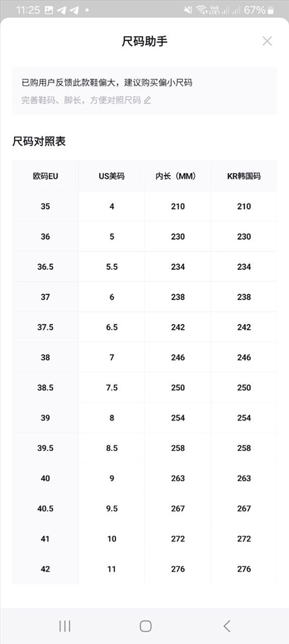Tap the US size 5.5 cell
The height and width of the screenshot is (644, 289).
tap(112, 267)
